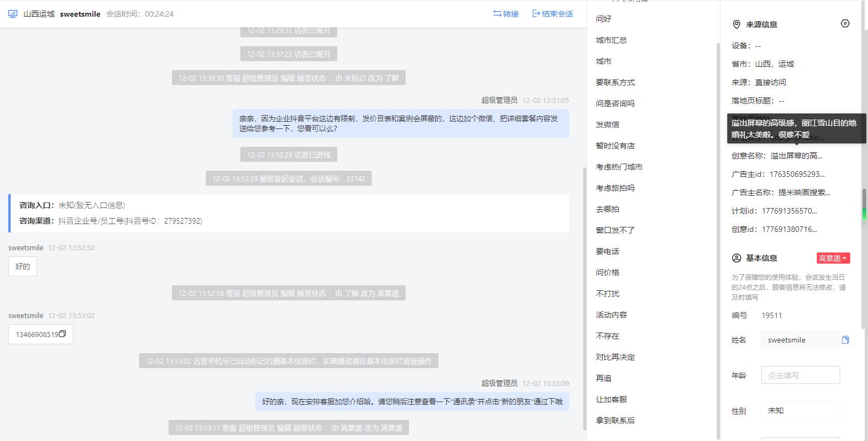This screenshot has height=441, width=868.
Task: Click the right panel green scrollbar thumb
Action: coord(865,205)
